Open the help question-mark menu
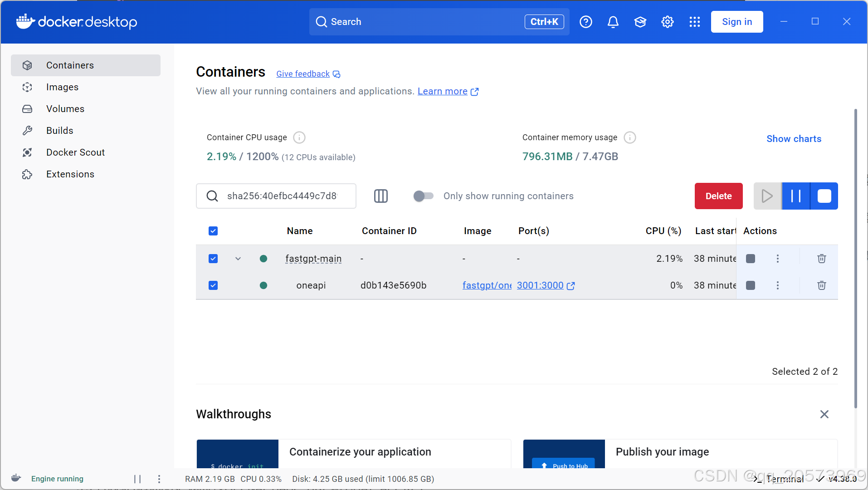868x490 pixels. (x=586, y=21)
